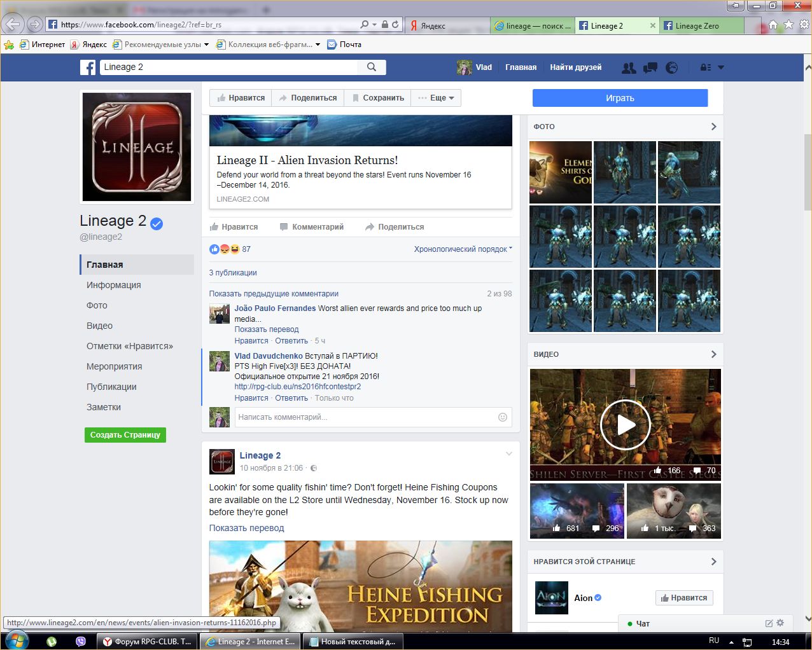Image resolution: width=812 pixels, height=650 pixels.
Task: Open rpg-club.eu link in comment
Action: [x=297, y=387]
